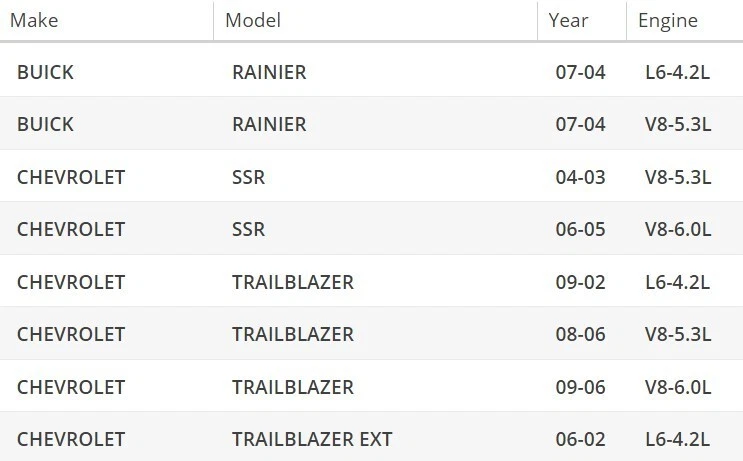
Task: Click the 04-03 year cell
Action: [x=581, y=177]
